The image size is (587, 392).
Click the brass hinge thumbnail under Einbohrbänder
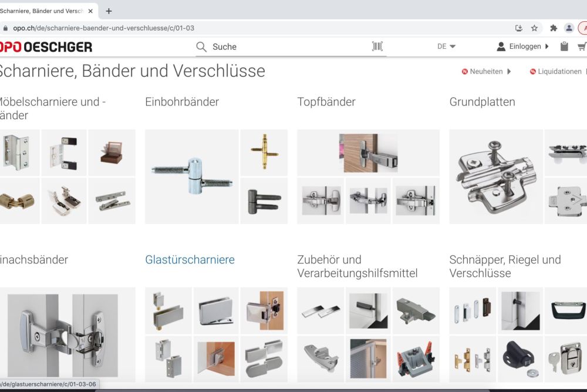264,152
